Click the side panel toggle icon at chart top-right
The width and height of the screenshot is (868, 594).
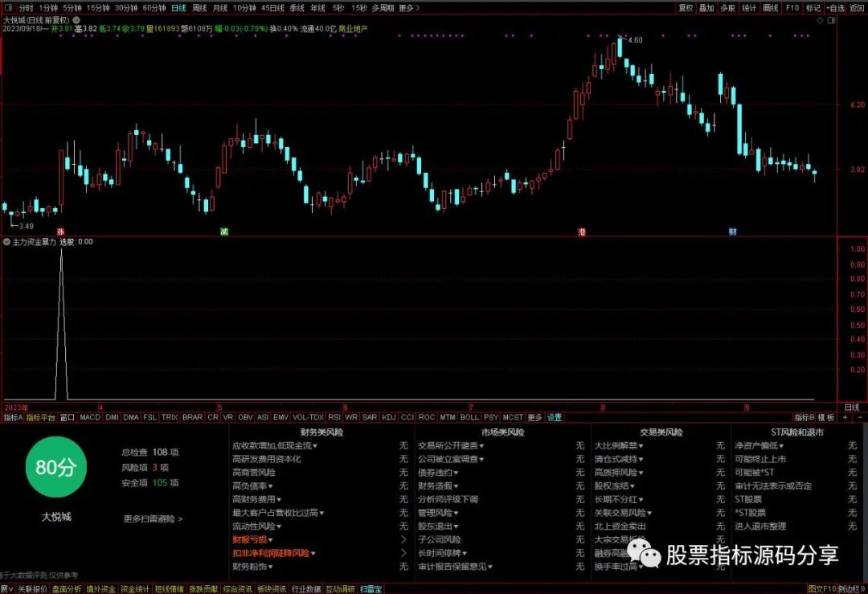tap(831, 20)
